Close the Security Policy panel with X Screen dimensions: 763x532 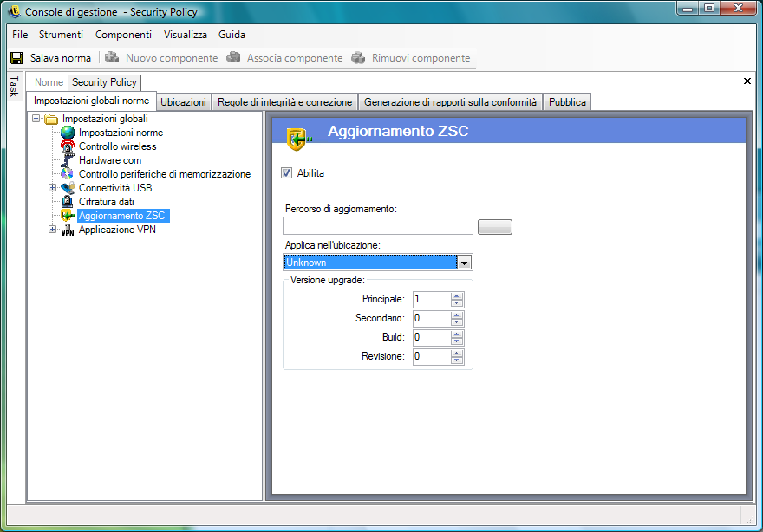747,81
